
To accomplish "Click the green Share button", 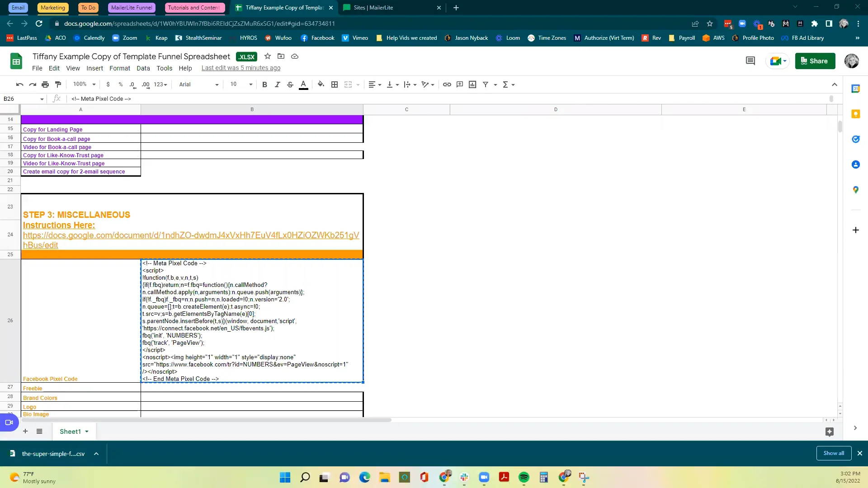I will pos(815,61).
